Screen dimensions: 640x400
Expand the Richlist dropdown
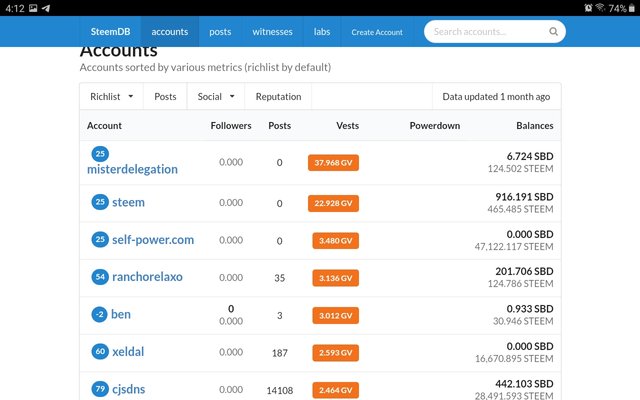111,97
